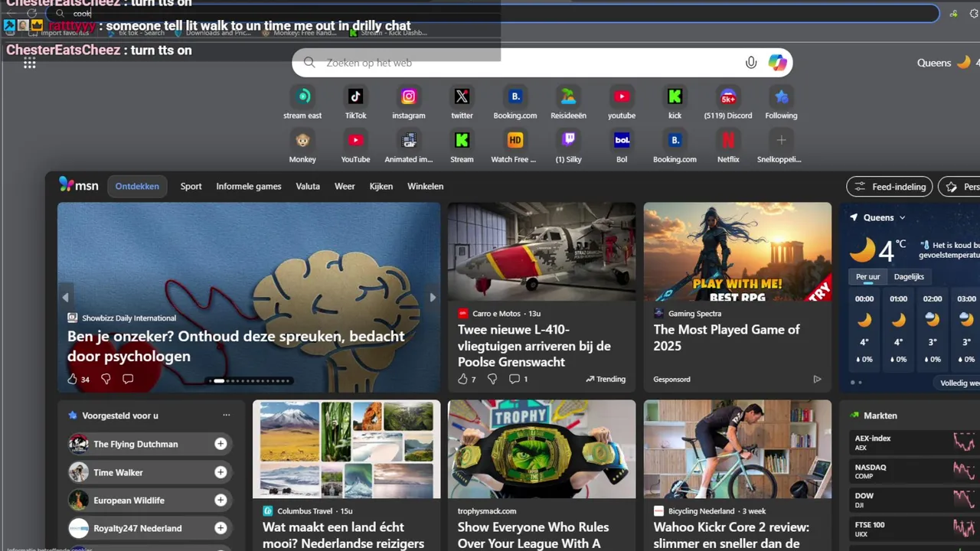
Task: Open the Netflix shortcut icon
Action: [x=728, y=140]
